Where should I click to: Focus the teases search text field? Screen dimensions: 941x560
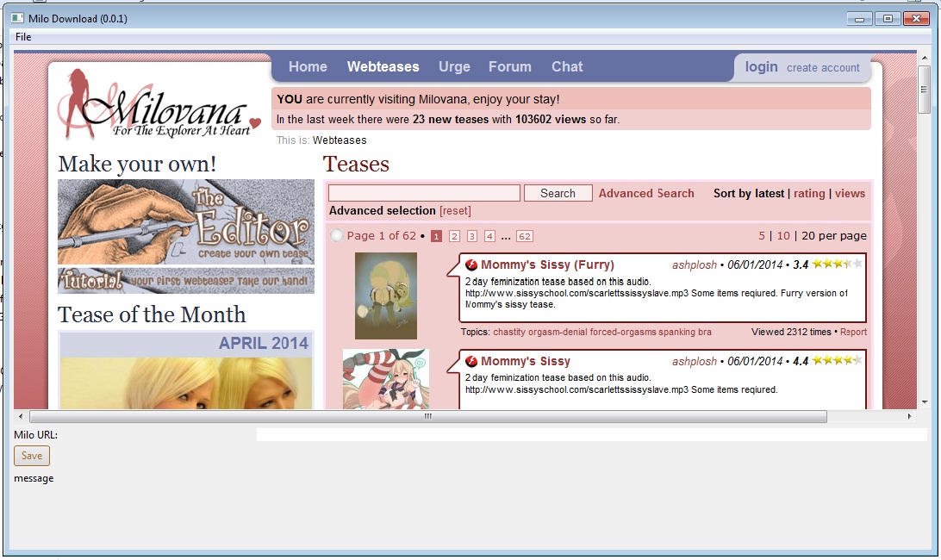click(424, 193)
